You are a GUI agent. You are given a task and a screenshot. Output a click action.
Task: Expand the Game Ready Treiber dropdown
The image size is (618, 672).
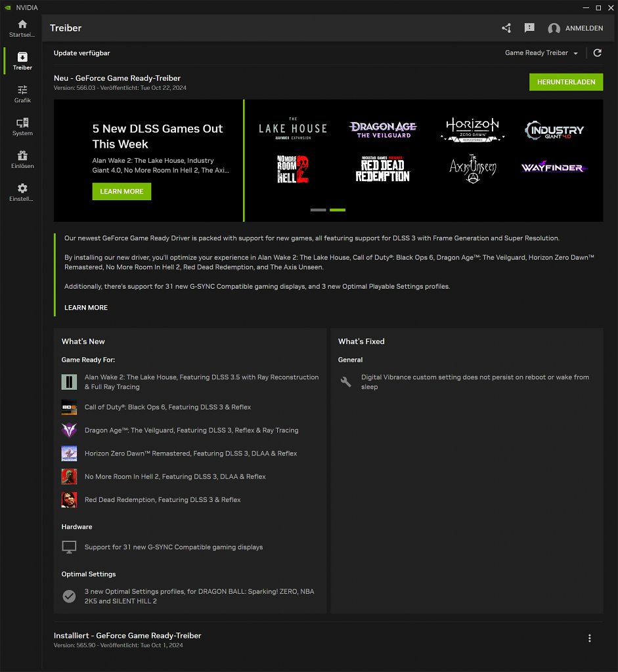[542, 52]
